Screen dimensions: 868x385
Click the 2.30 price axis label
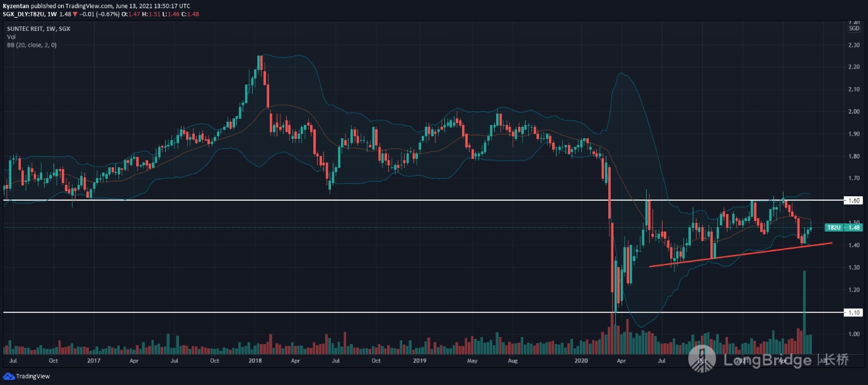click(854, 45)
